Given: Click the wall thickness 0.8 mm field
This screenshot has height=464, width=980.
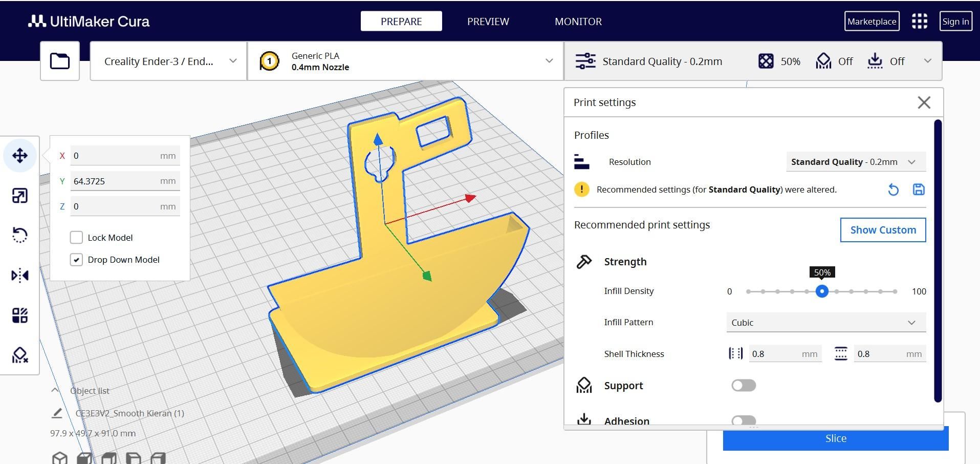Looking at the screenshot, I should coord(785,354).
